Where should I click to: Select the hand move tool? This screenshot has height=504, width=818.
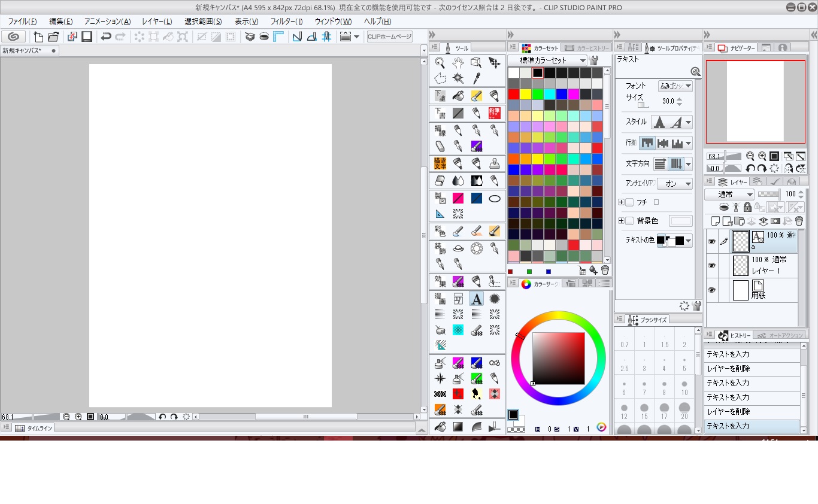click(458, 62)
